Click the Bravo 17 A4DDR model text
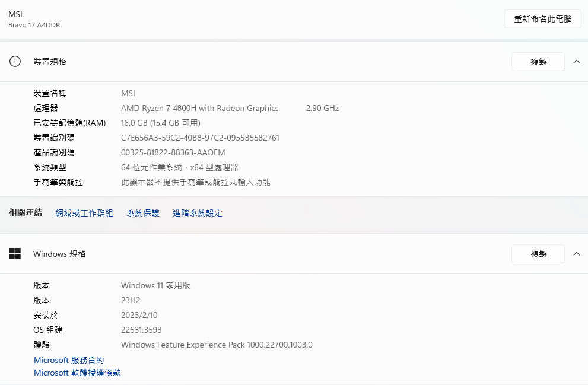 pos(34,25)
